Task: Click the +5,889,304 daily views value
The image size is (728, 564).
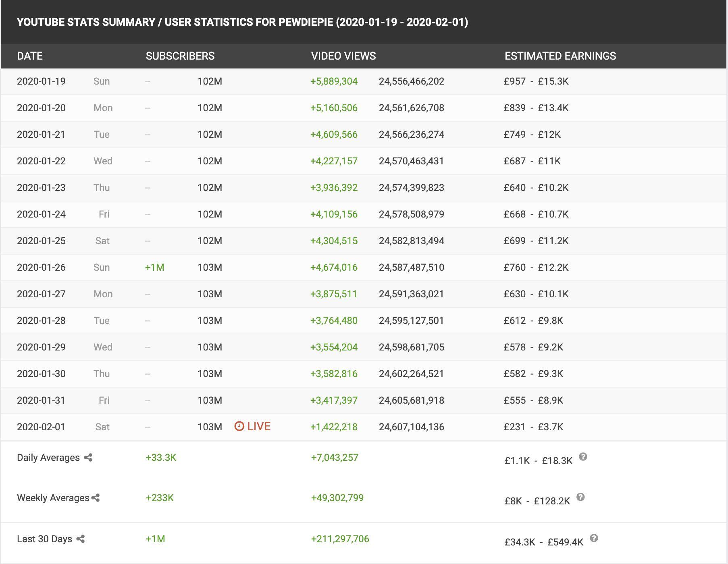Action: tap(334, 81)
